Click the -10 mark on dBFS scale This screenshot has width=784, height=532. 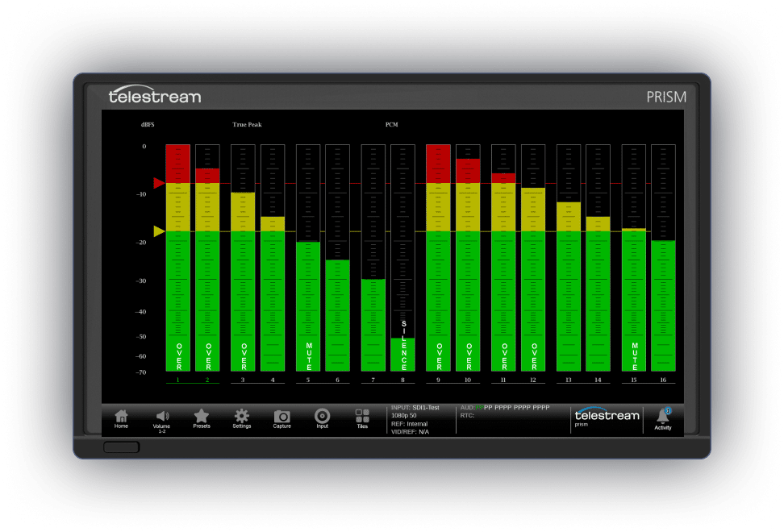point(141,194)
